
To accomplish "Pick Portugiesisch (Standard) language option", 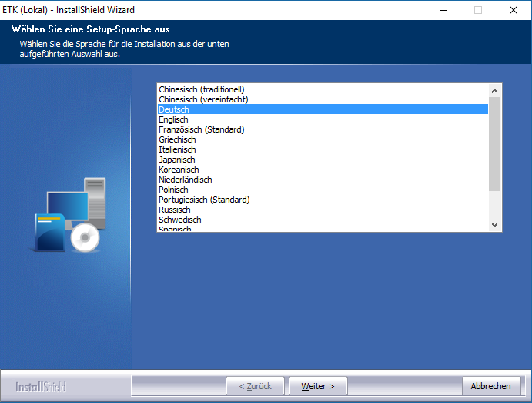I will point(204,200).
